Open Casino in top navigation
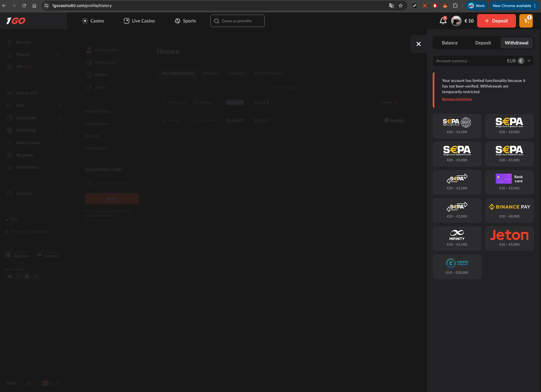Screen dimensions: 541x392 (93, 21)
